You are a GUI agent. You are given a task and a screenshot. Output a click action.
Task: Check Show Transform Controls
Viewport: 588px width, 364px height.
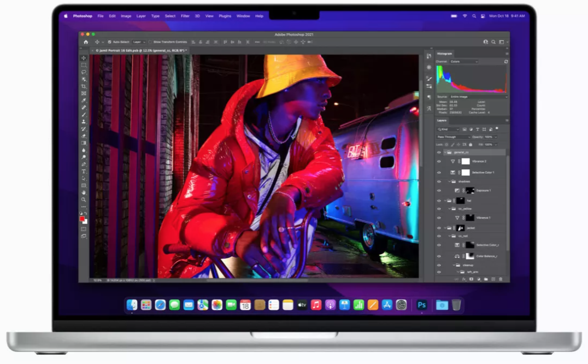pyautogui.click(x=151, y=42)
